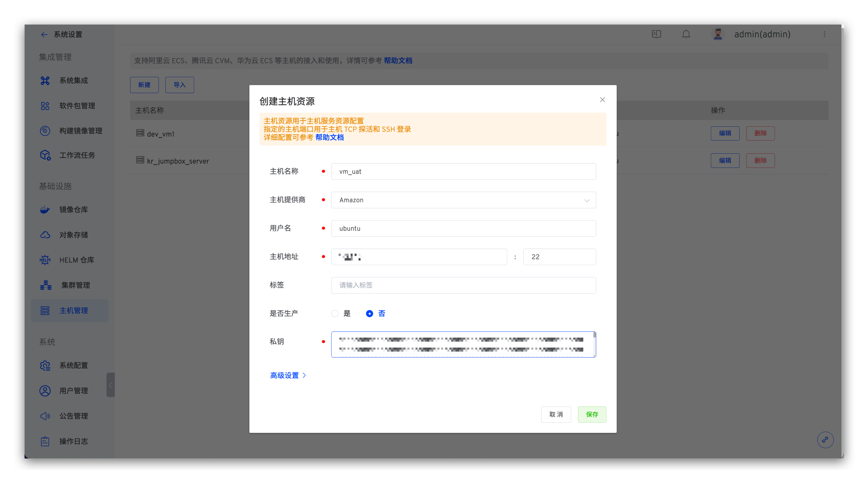Image resolution: width=868 pixels, height=483 pixels.
Task: Open the vertical three-dot menu
Action: (x=824, y=34)
